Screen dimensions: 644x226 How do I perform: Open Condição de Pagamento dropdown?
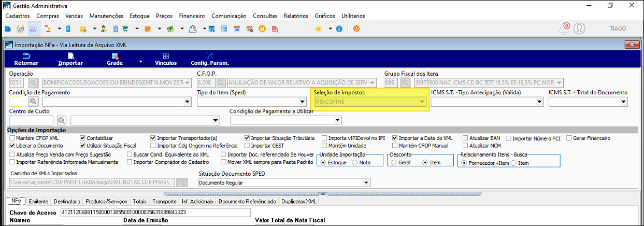(x=187, y=102)
